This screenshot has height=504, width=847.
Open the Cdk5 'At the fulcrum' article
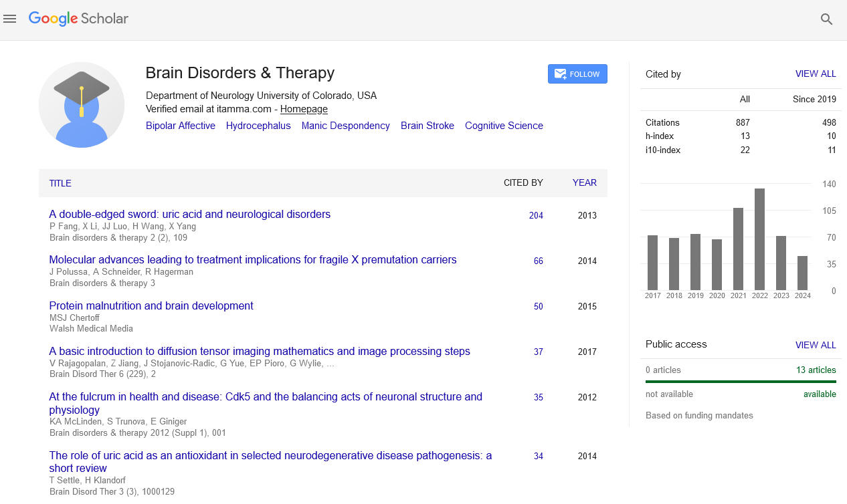266,403
